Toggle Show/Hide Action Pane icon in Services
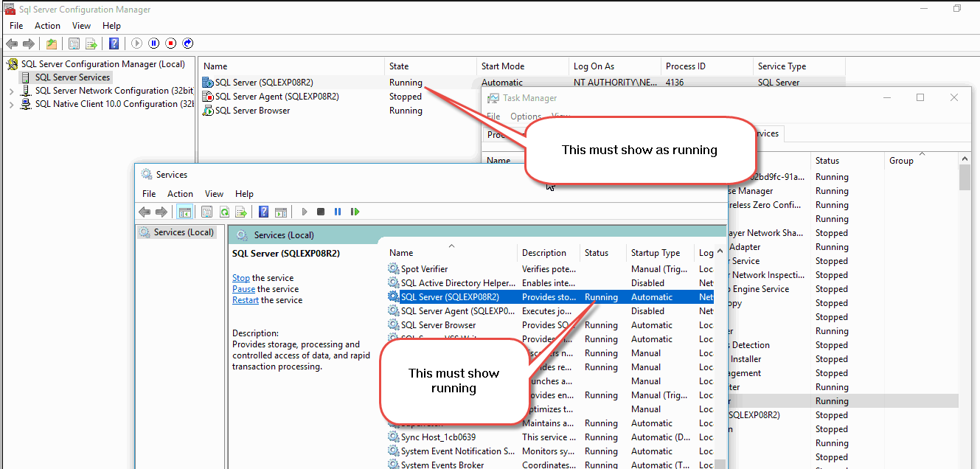 click(x=281, y=212)
